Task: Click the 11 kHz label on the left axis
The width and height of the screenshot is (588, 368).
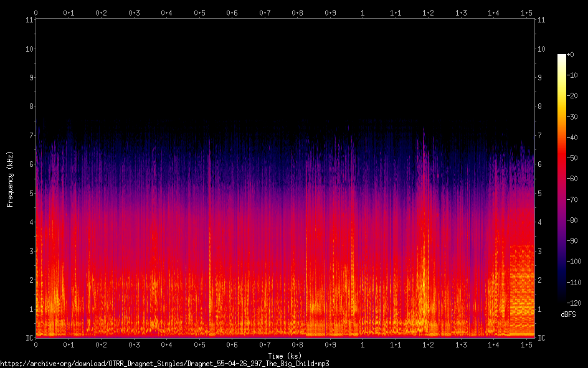Action: point(29,20)
